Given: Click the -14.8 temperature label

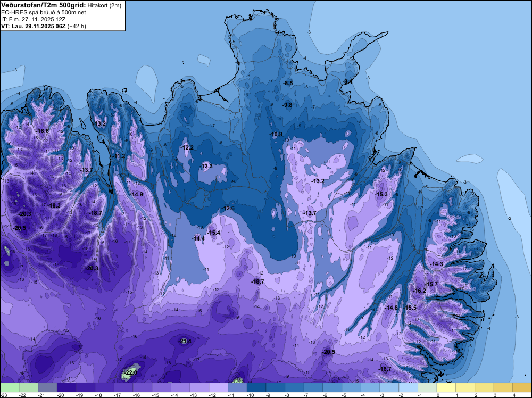Looking at the screenshot, I should click(392, 308).
